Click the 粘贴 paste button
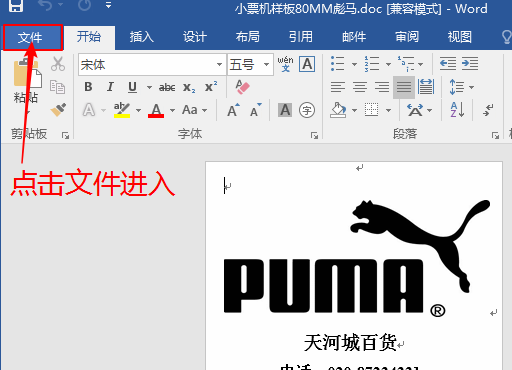This screenshot has width=512, height=370. [x=26, y=83]
